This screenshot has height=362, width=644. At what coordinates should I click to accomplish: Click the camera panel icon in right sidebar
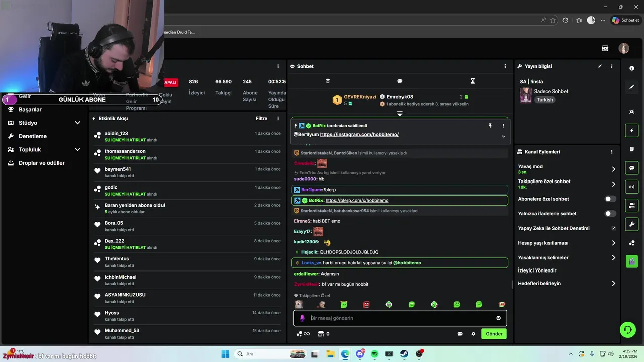click(x=632, y=205)
